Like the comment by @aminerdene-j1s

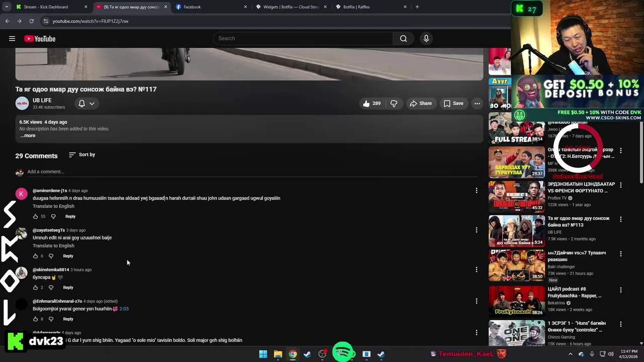point(35,217)
